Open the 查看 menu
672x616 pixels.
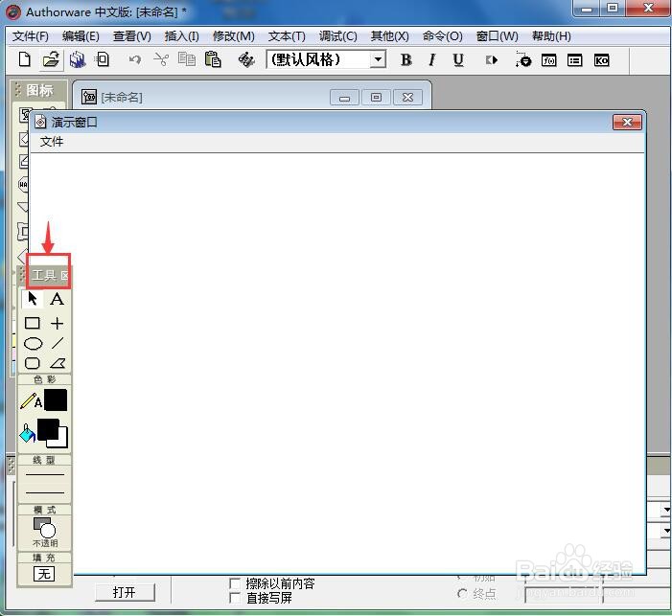pos(132,36)
